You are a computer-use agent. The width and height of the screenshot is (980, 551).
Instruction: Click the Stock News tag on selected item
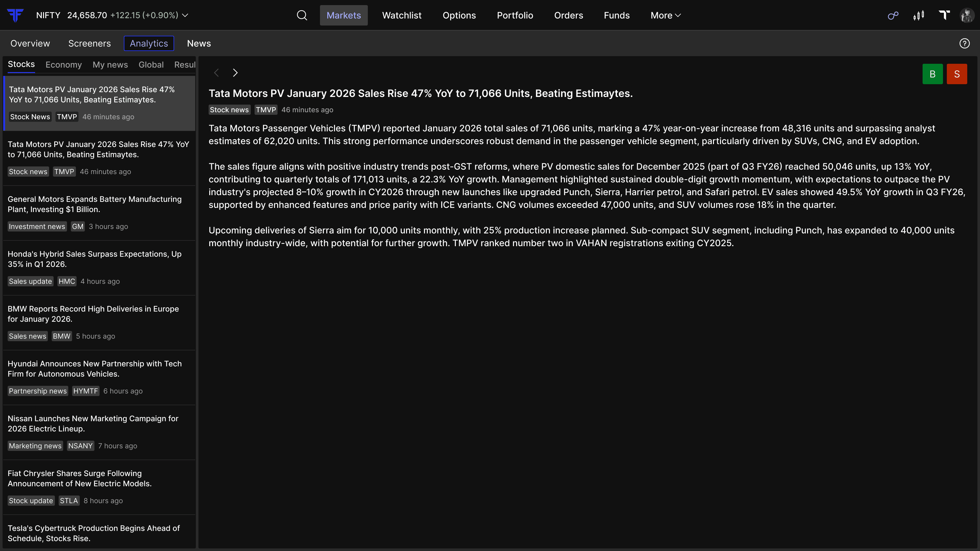pyautogui.click(x=30, y=116)
